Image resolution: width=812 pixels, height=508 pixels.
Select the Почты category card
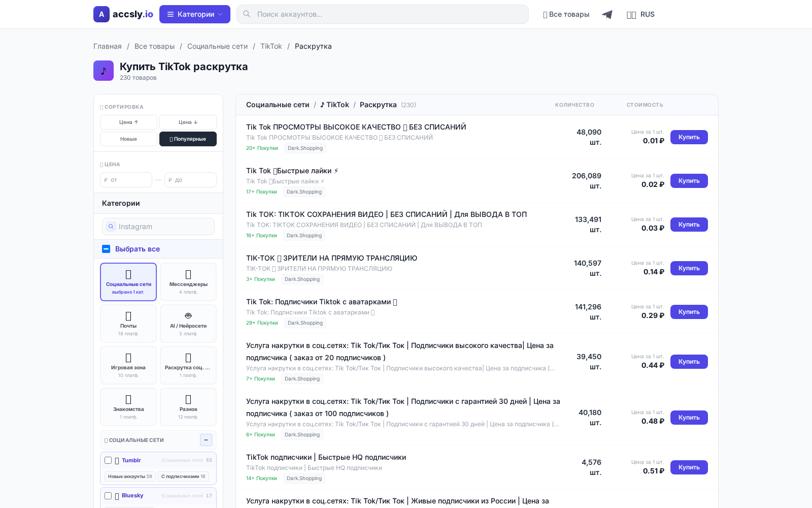coord(128,324)
